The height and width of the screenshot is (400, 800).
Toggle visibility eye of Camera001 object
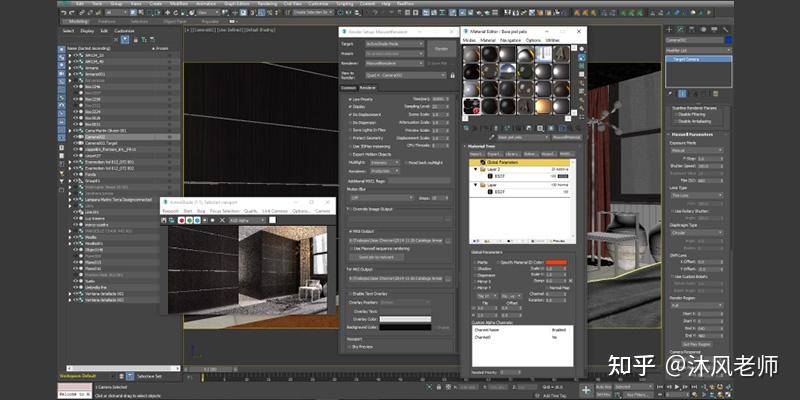[73, 137]
